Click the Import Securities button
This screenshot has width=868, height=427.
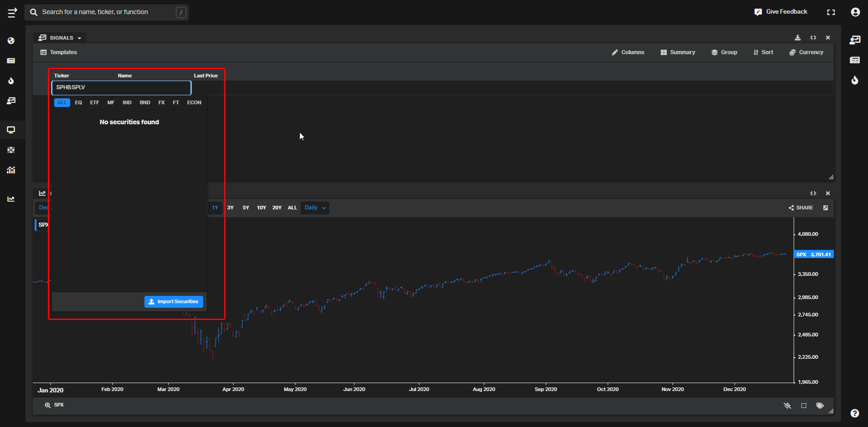174,302
